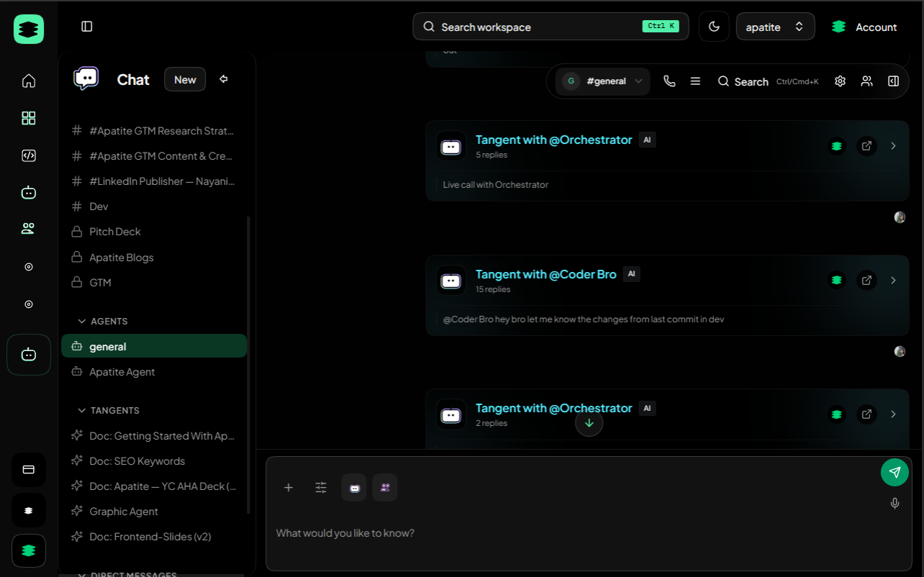Select the bot agent chip in composer
Screen dimensions: 924x577
(x=354, y=488)
